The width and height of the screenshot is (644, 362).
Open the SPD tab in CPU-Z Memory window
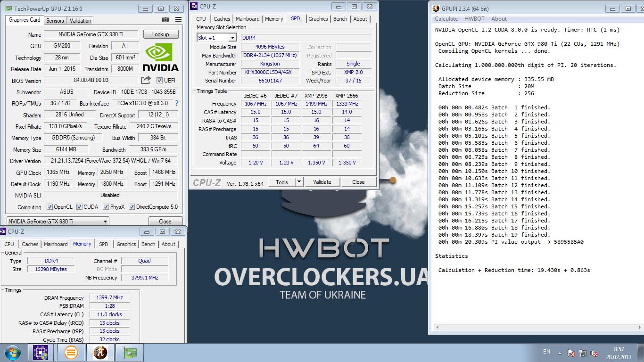tap(104, 244)
